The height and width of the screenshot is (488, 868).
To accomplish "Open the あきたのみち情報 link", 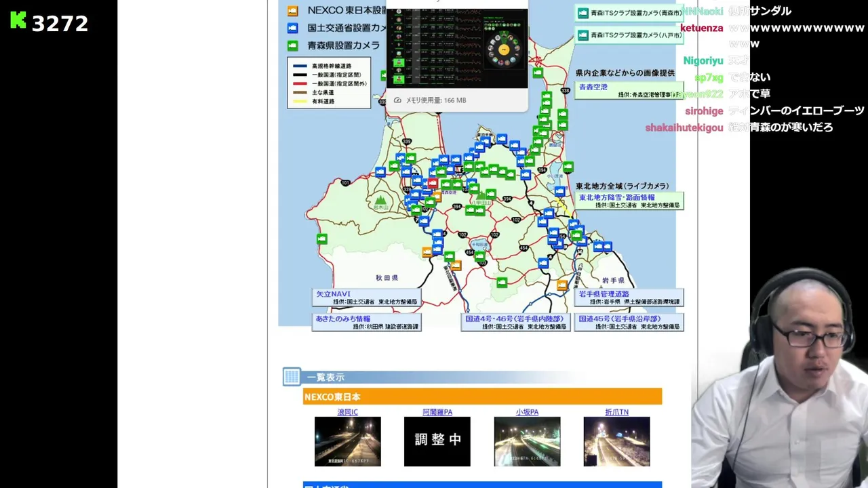I will pyautogui.click(x=343, y=319).
